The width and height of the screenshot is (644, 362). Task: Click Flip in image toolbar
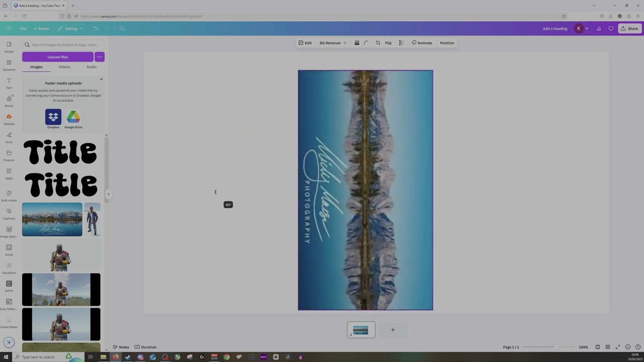388,43
